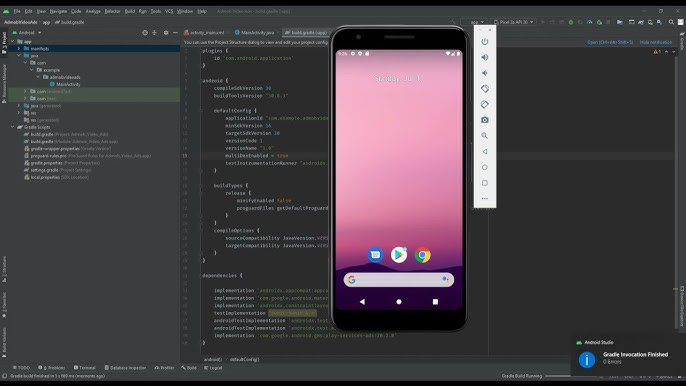This screenshot has height=386, width=686.
Task: Take emulator screenshot with camera icon
Action: pyautogui.click(x=484, y=120)
